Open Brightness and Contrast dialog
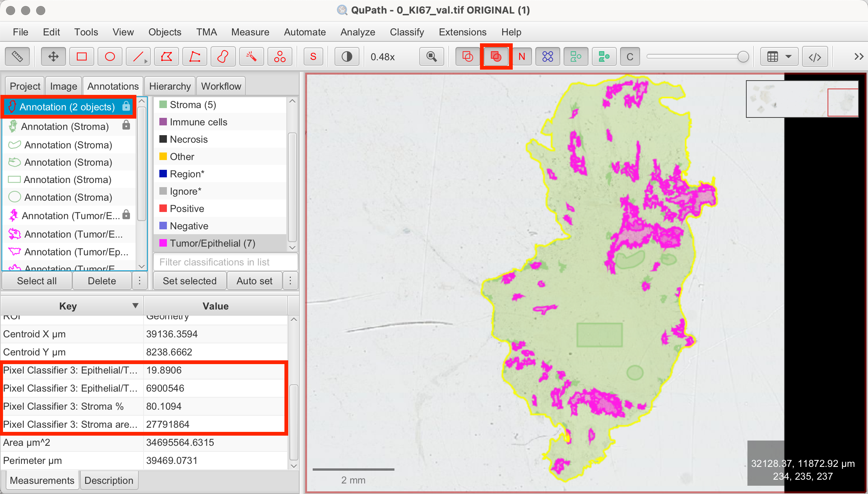The height and width of the screenshot is (494, 868). click(347, 57)
